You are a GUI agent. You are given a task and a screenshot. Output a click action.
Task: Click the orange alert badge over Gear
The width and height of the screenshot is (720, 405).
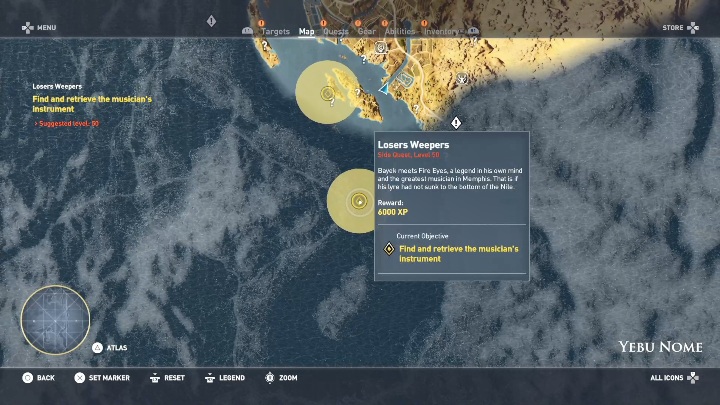pyautogui.click(x=358, y=23)
